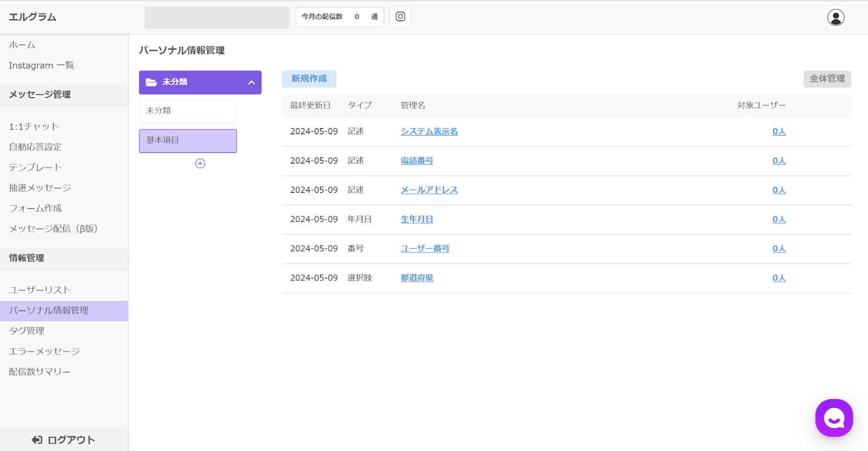Click the 全体管理 button
868x451 pixels.
pyautogui.click(x=827, y=79)
